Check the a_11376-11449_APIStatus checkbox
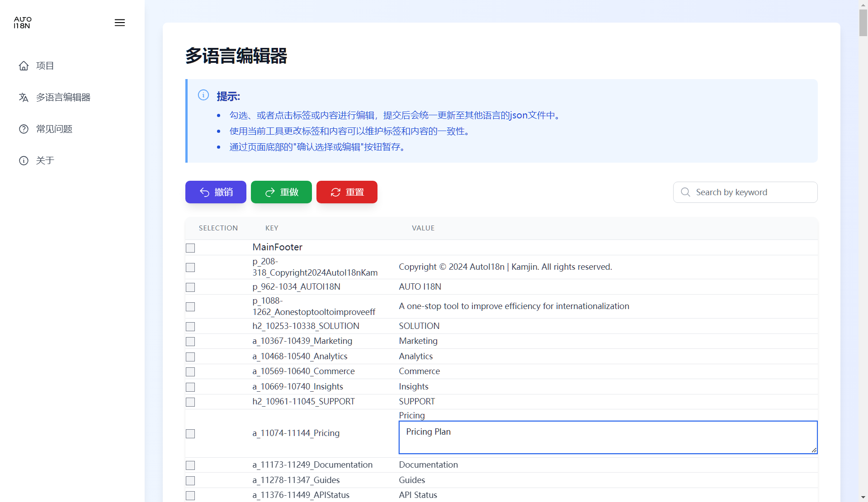Screen dimensions: 868x502 190,496
